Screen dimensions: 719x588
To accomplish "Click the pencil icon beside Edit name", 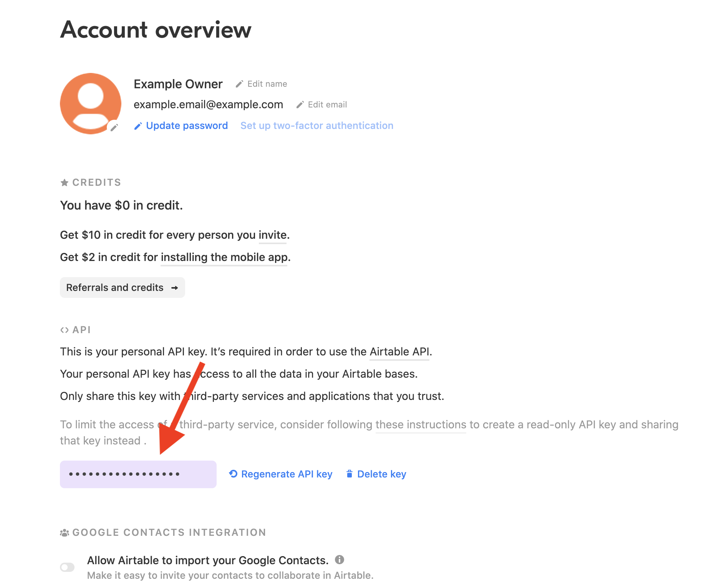I will click(240, 84).
